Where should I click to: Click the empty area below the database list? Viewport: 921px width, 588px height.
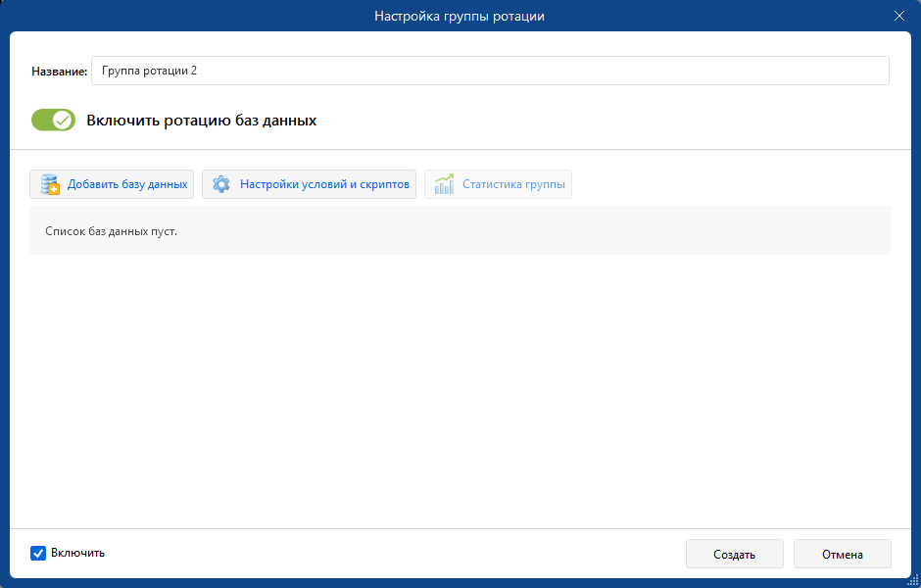(x=460, y=391)
